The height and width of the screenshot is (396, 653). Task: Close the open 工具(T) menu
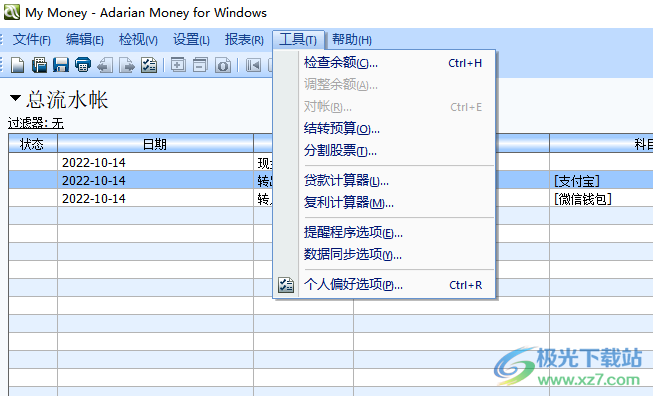298,40
